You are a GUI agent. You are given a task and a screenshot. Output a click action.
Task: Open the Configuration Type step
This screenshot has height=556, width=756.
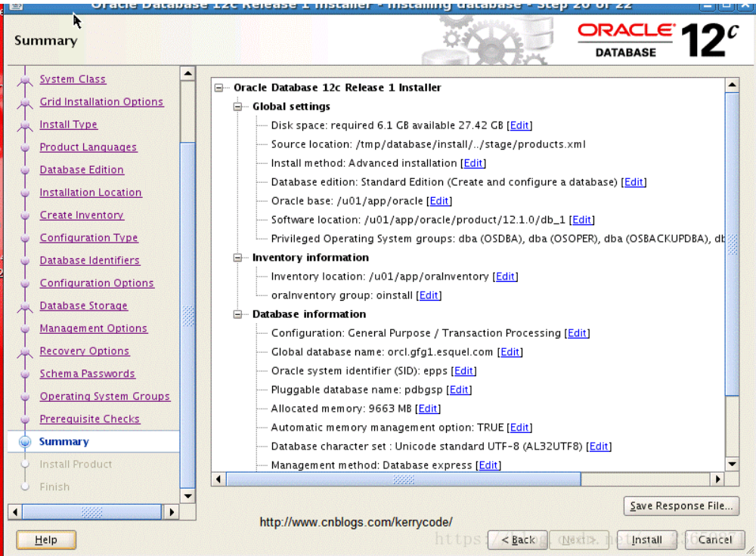pyautogui.click(x=88, y=237)
